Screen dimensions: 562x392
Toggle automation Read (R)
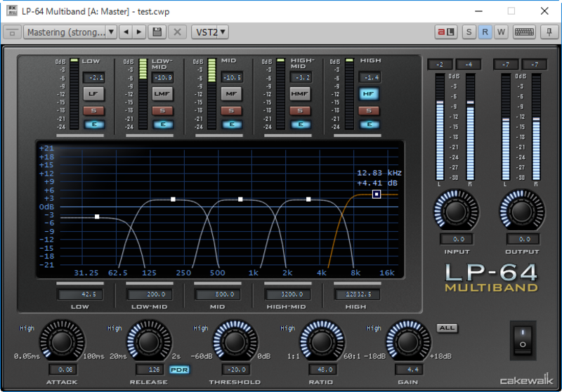(485, 32)
